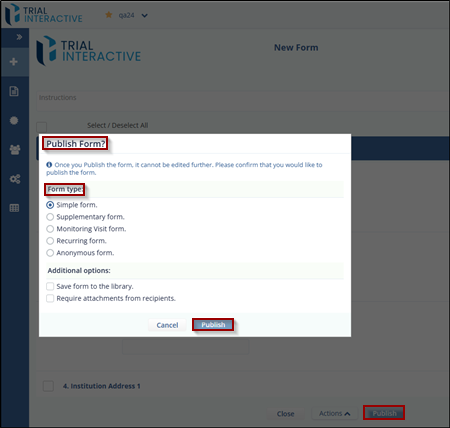This screenshot has width=450, height=428.
Task: Click Cancel in Publish Form dialog
Action: 167,325
